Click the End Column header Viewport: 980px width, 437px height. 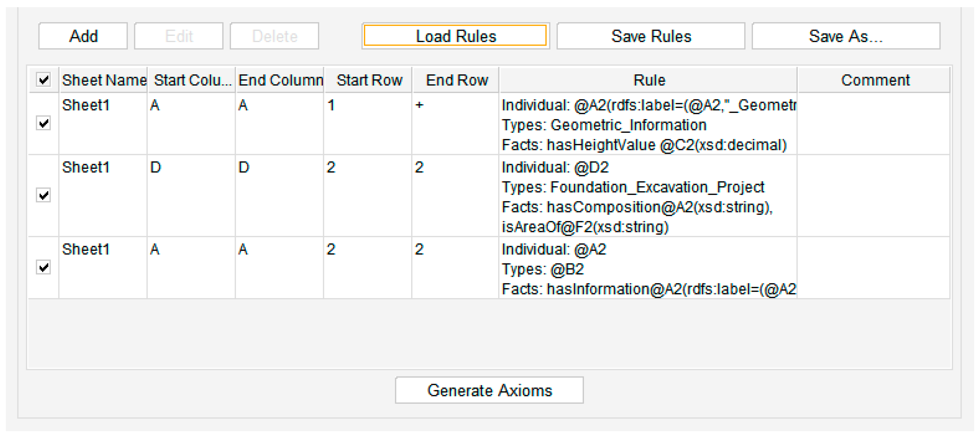coord(280,80)
